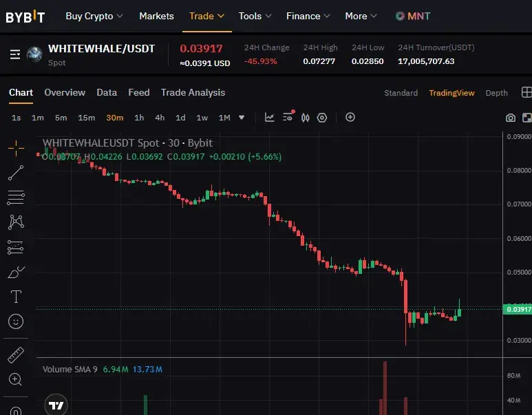The image size is (532, 415).
Task: Switch to the Overview tab
Action: (65, 92)
